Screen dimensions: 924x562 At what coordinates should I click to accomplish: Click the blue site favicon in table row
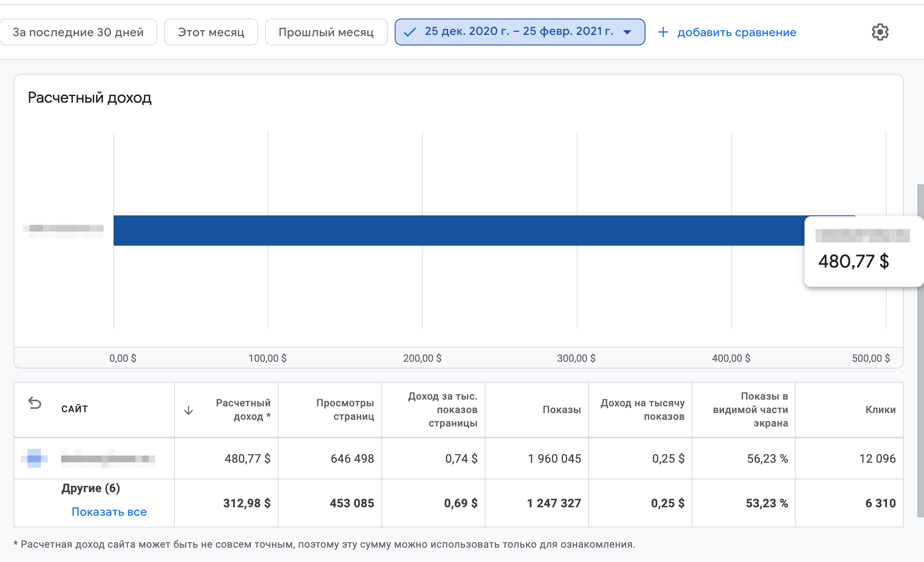34,458
